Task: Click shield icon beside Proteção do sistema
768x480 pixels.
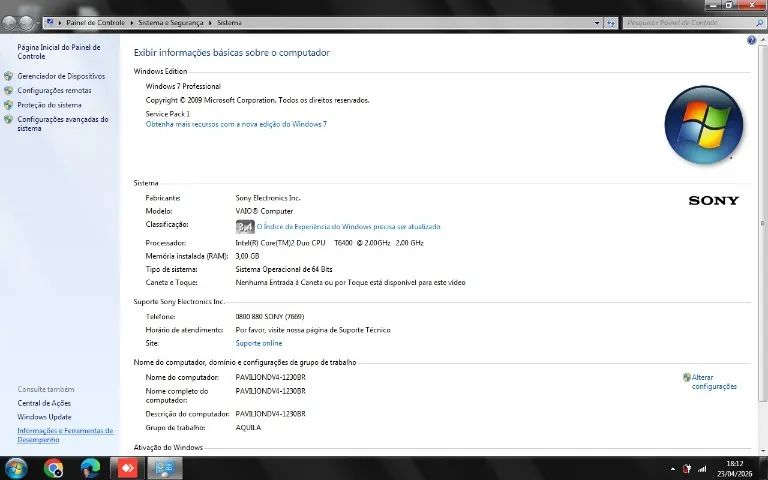Action: (x=8, y=105)
